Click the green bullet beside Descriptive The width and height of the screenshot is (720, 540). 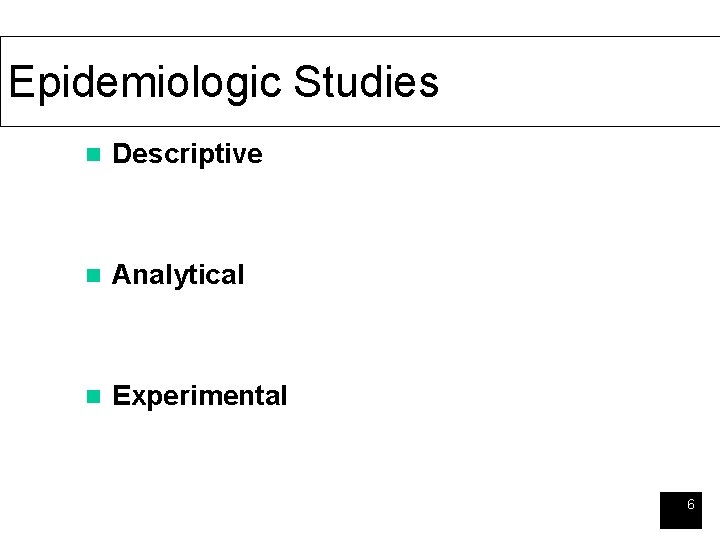[93, 154]
